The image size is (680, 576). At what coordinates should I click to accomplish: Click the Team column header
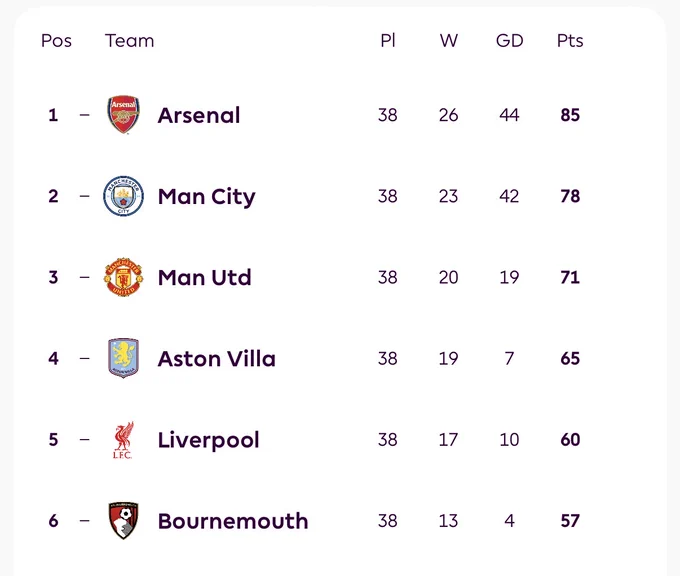point(129,41)
